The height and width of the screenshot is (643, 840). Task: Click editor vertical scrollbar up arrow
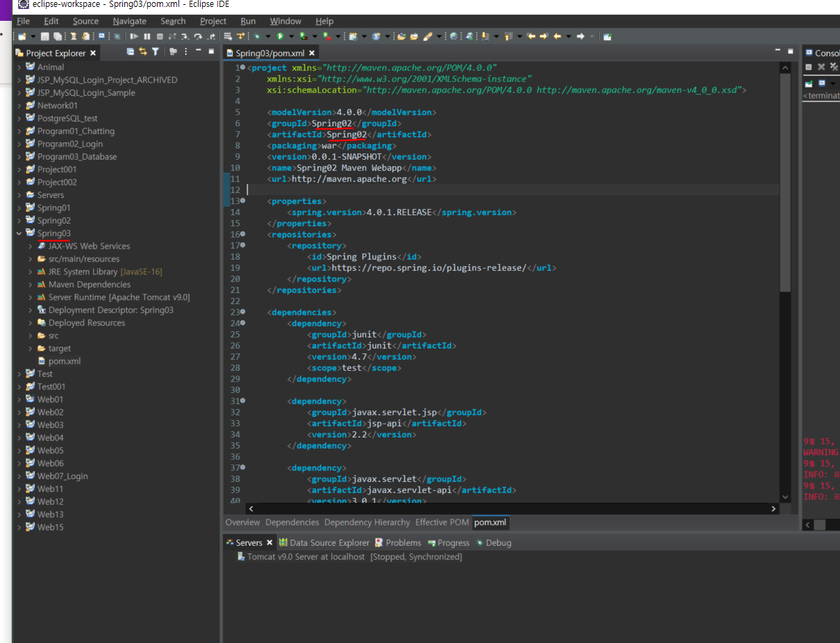click(x=784, y=67)
